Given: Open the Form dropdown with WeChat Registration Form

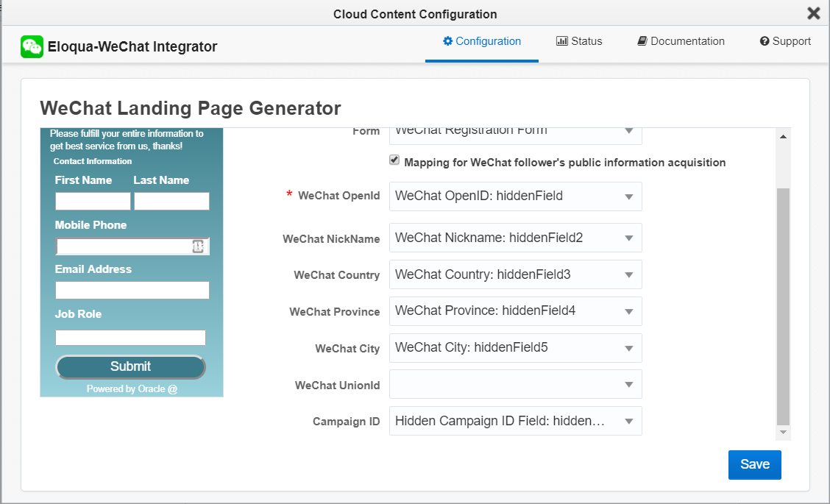Looking at the screenshot, I should tap(516, 135).
